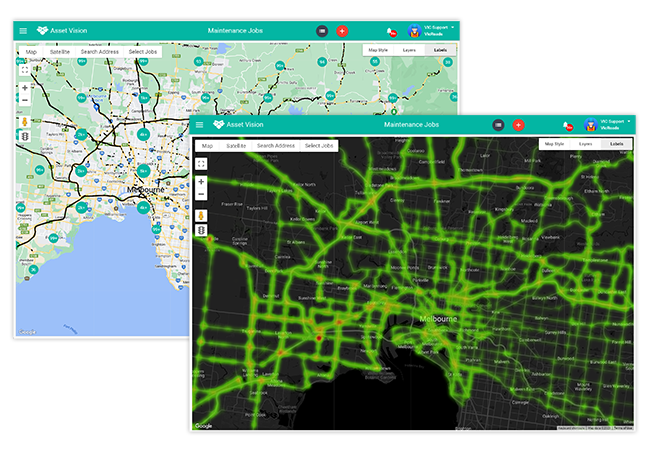Image resolution: width=650 pixels, height=450 pixels.
Task: Toggle fullscreen map view in back window
Action: 25,70
